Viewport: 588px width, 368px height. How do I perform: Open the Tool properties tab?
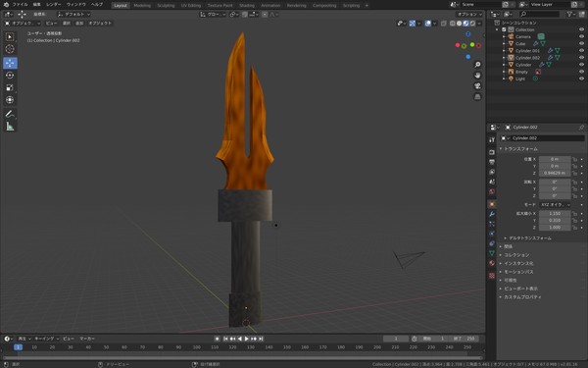[492, 139]
